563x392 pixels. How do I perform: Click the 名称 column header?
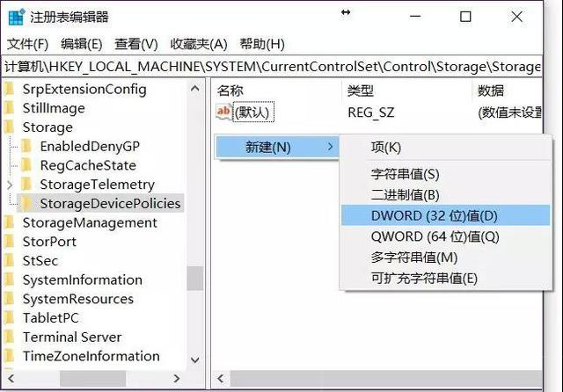(x=230, y=91)
